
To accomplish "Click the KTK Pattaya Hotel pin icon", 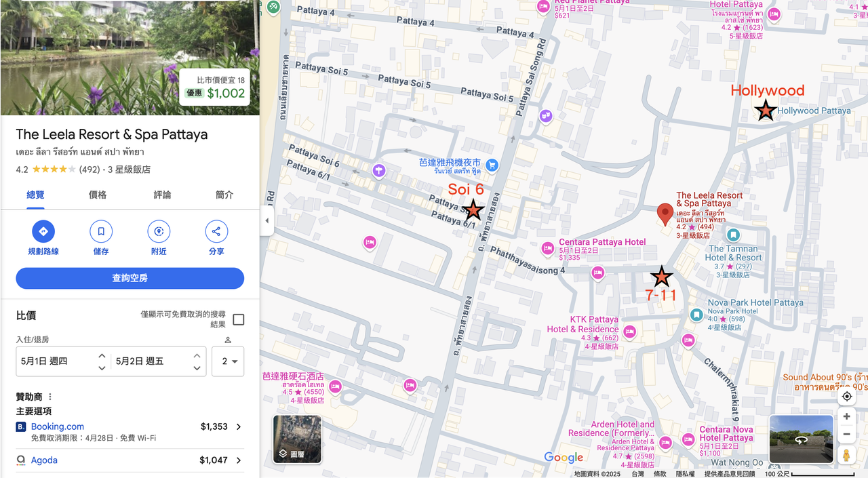I will (x=629, y=332).
